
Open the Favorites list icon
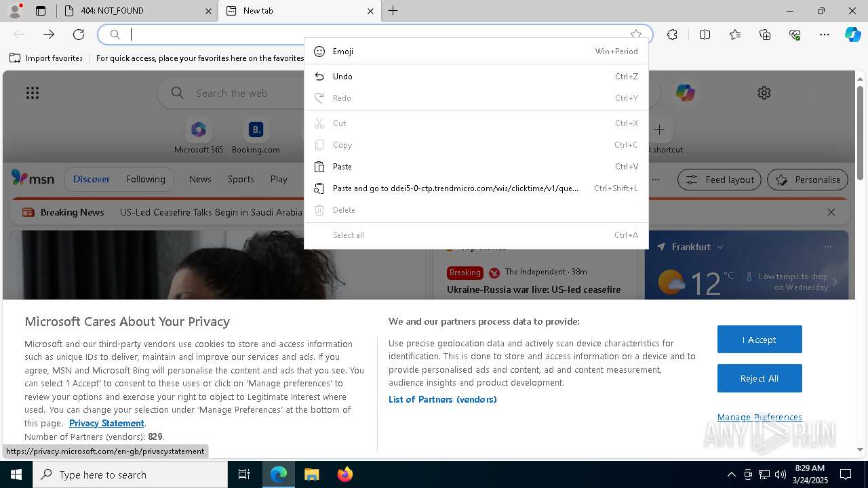[x=735, y=35]
